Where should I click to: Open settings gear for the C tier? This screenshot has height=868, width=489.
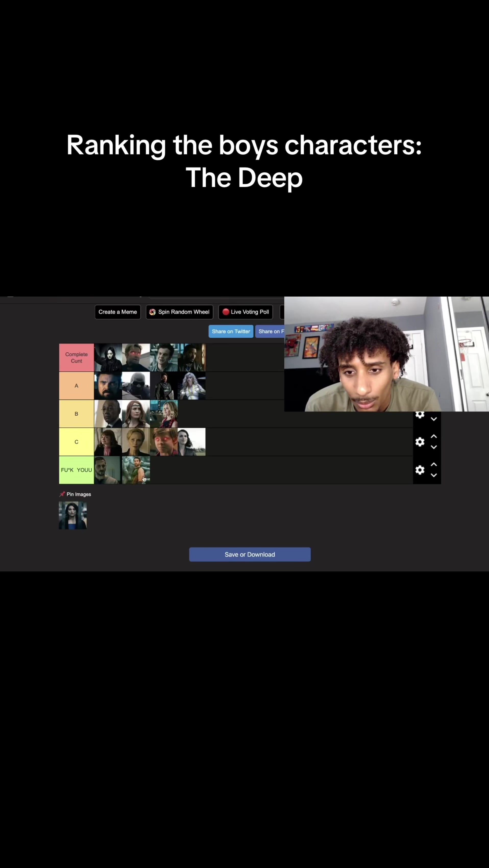point(420,442)
